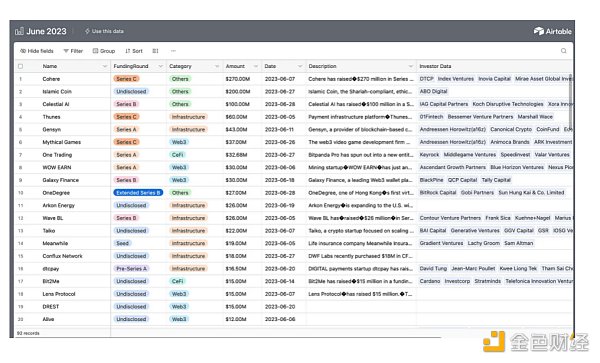The height and width of the screenshot is (363, 600).
Task: Click the vertical scrollbar on the right
Action: (570, 100)
